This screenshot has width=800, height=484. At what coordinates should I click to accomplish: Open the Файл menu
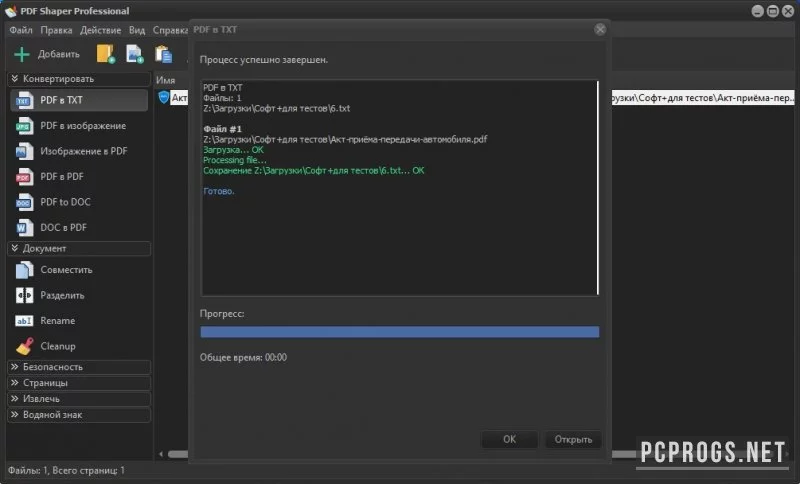[x=21, y=31]
